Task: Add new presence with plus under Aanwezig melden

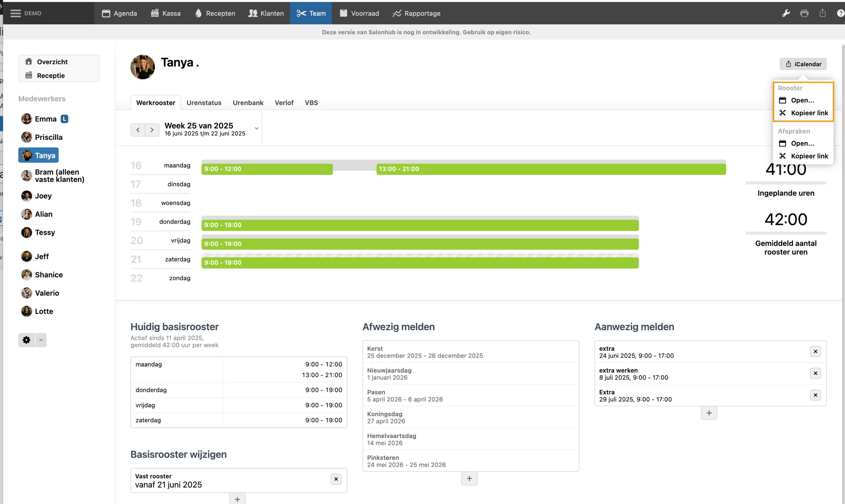Action: click(x=709, y=413)
